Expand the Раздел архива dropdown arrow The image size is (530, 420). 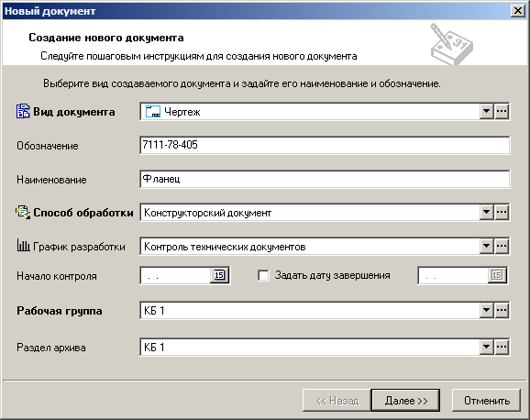[x=486, y=347]
